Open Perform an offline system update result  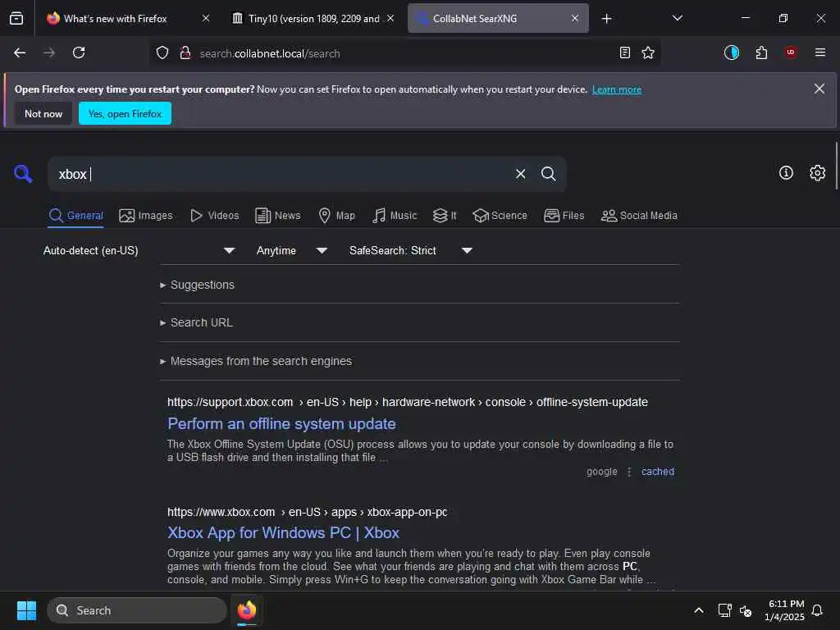click(282, 424)
